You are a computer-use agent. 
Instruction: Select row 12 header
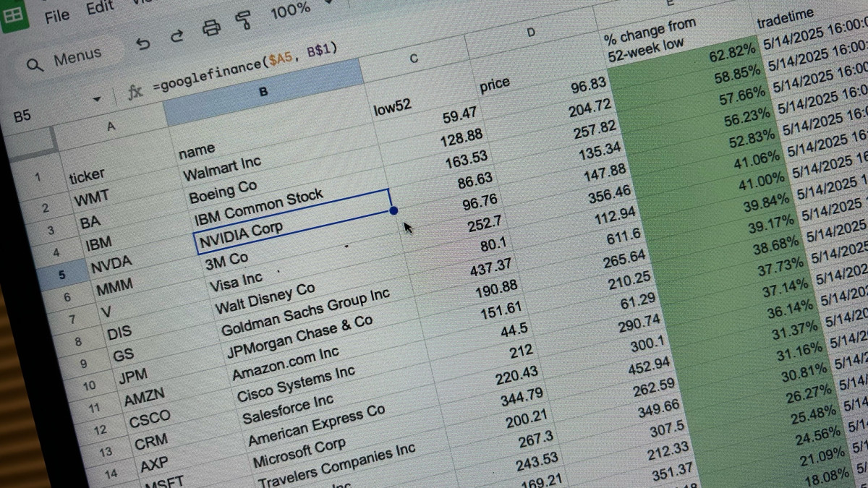click(100, 429)
